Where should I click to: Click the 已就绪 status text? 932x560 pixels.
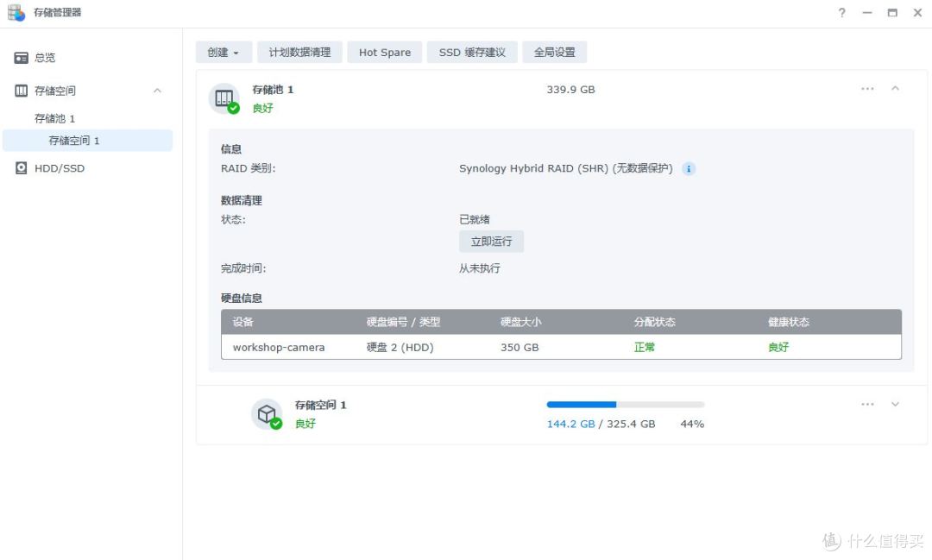coord(475,219)
